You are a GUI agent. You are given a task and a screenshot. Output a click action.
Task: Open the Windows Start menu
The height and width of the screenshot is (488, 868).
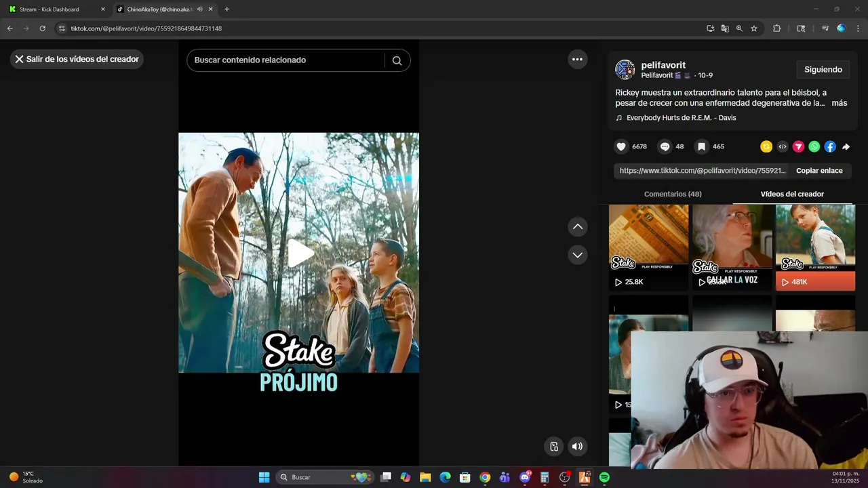tap(264, 477)
